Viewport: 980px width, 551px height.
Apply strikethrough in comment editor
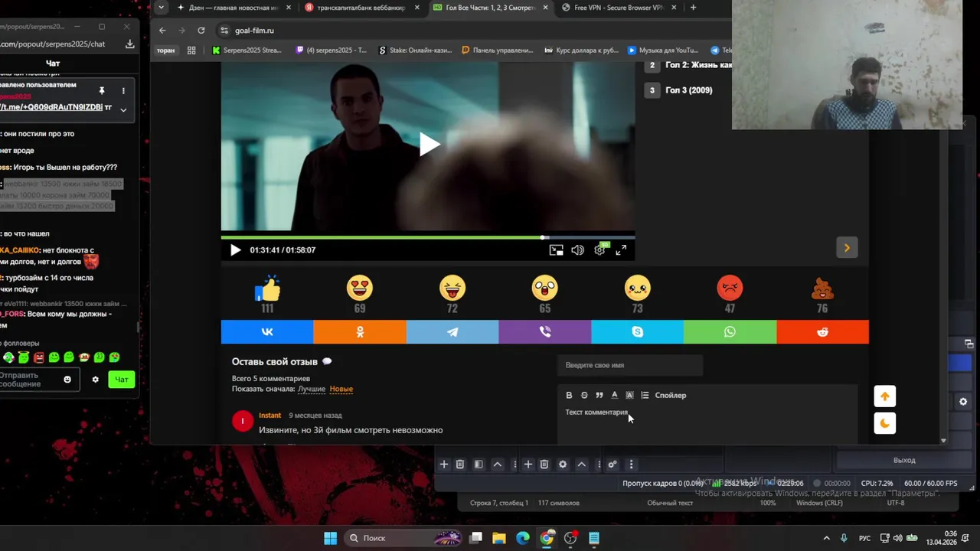(x=584, y=396)
